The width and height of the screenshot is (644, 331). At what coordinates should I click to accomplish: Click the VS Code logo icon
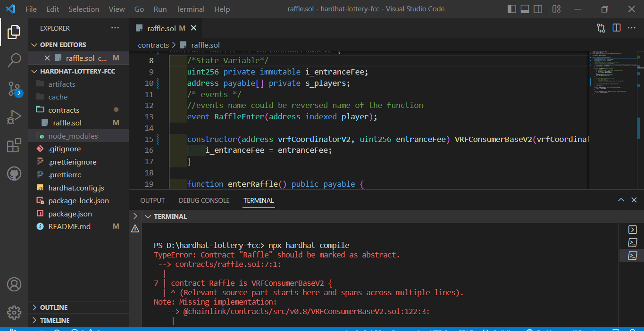(x=10, y=9)
